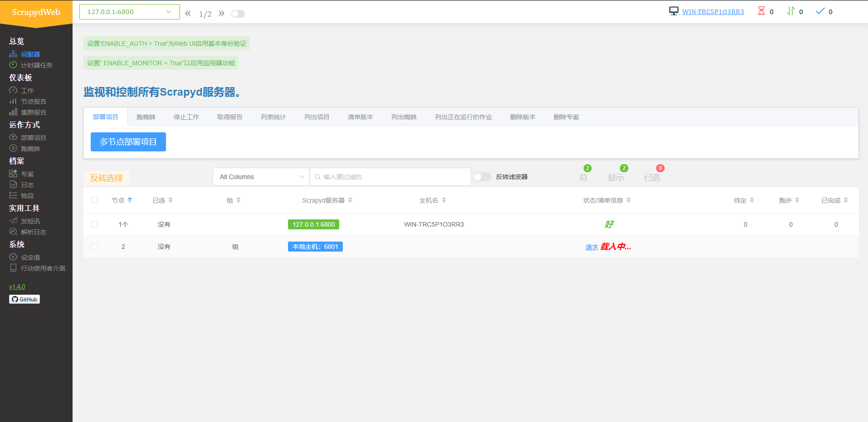Viewport: 868px width, 422px height.
Task: Switch to the 删除版本 tab
Action: (x=523, y=117)
